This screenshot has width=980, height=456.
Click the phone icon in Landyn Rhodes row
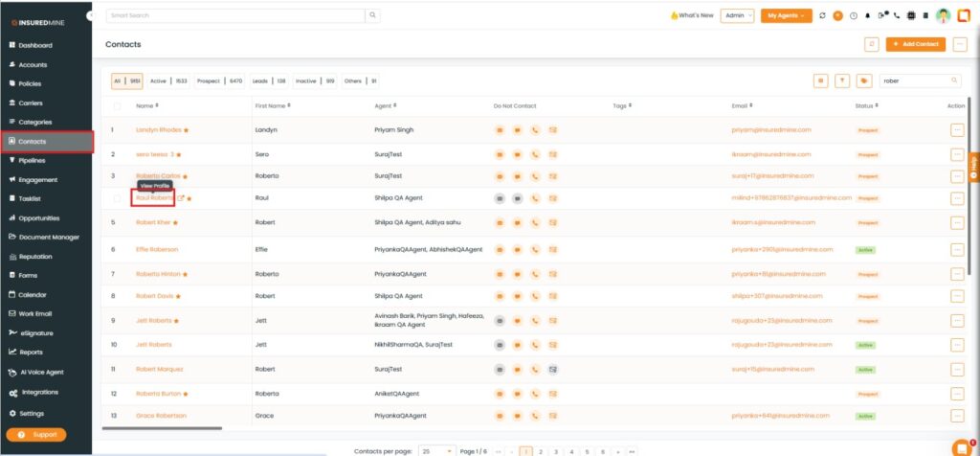click(535, 129)
